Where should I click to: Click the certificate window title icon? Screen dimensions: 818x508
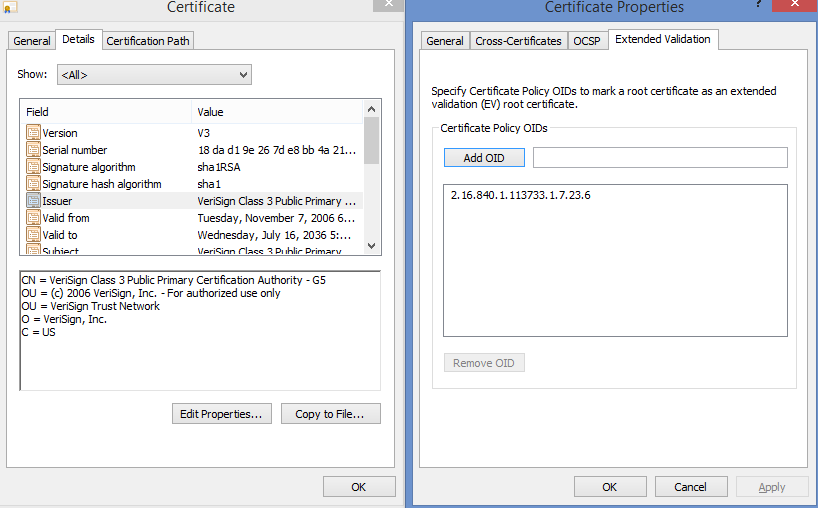(x=10, y=7)
